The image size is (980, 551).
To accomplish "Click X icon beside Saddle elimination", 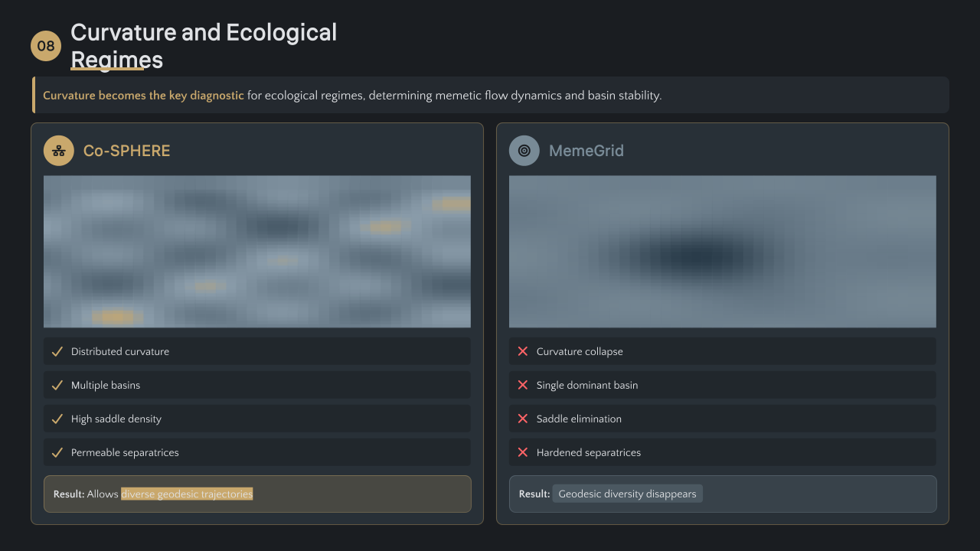I will pos(523,419).
